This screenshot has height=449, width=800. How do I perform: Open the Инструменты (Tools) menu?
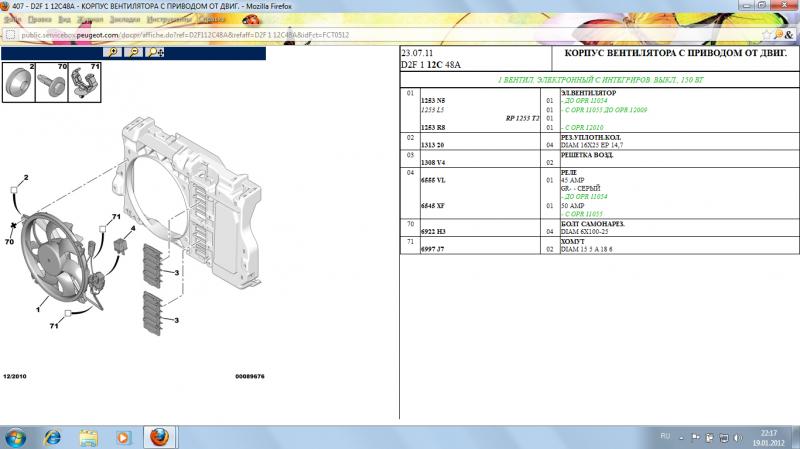[x=168, y=19]
